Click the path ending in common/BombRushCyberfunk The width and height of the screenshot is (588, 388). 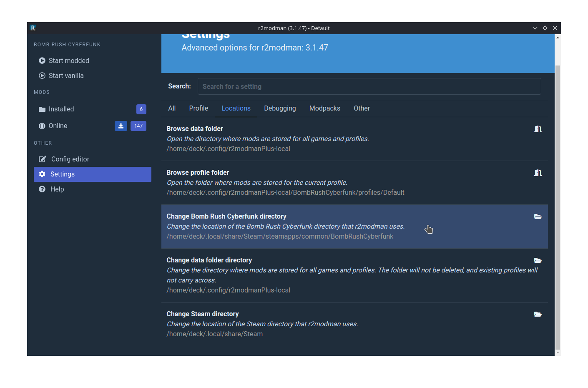point(280,237)
